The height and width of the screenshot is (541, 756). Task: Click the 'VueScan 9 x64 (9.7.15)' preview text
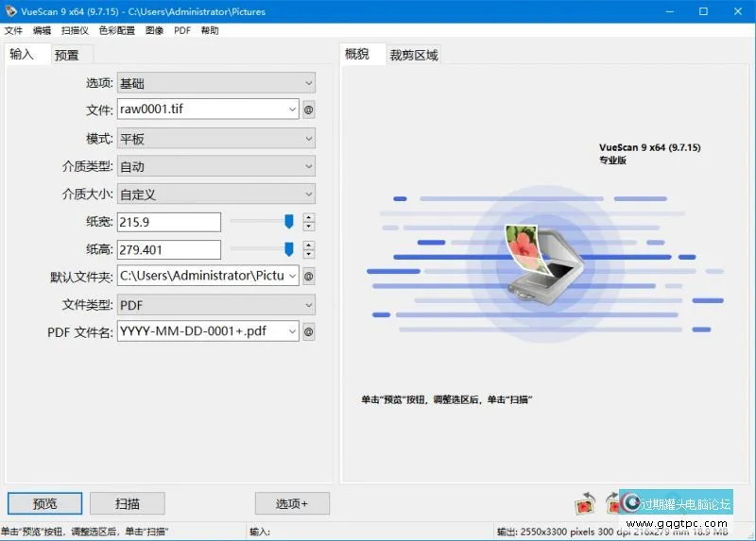[649, 147]
